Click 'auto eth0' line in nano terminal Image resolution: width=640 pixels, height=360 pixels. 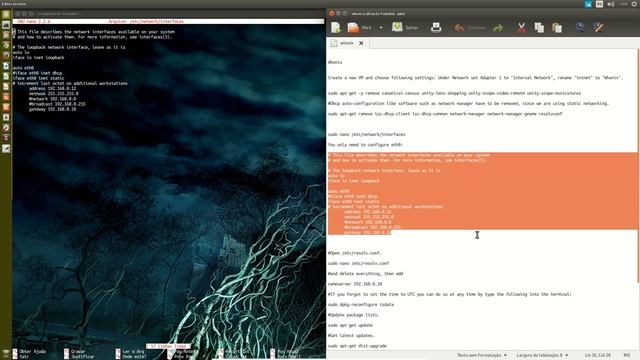(23, 68)
